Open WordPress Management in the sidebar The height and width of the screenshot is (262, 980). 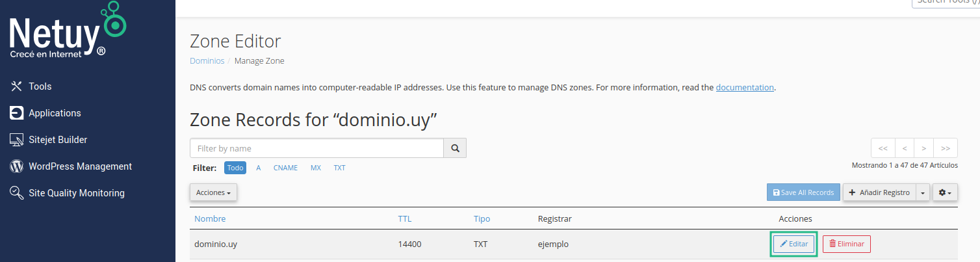pyautogui.click(x=80, y=166)
